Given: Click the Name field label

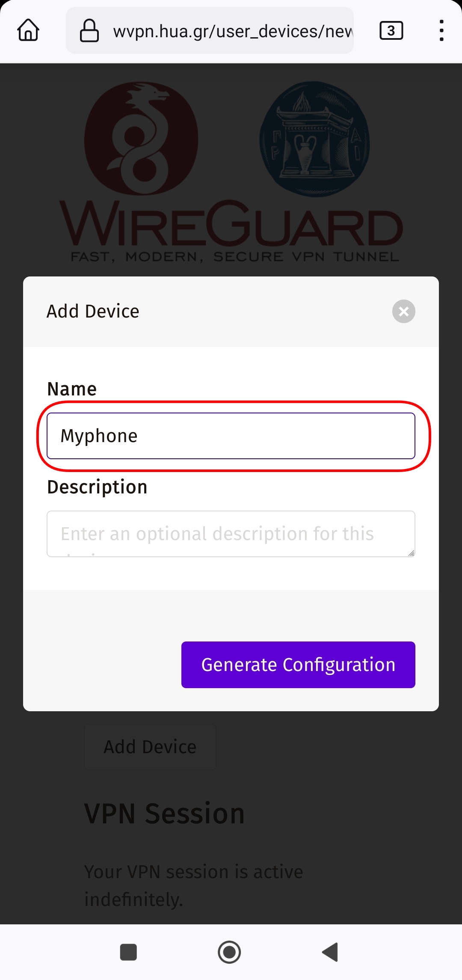Looking at the screenshot, I should coord(72,389).
